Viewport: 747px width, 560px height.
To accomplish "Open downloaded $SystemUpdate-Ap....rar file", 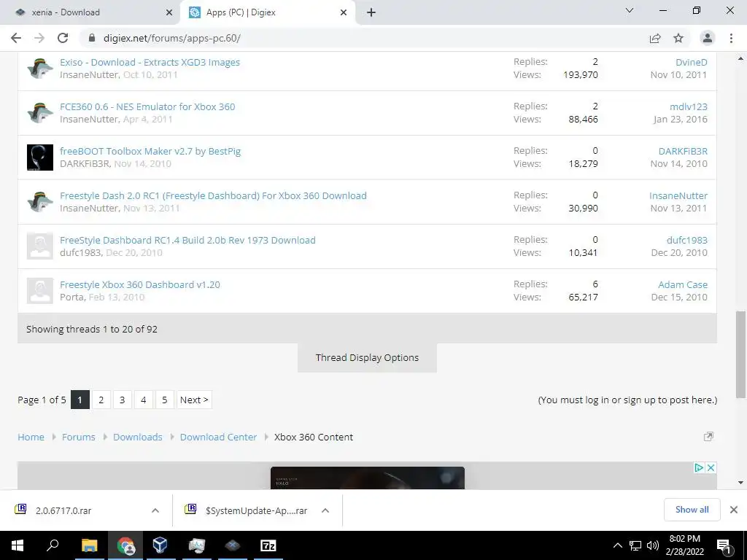I will 256,510.
